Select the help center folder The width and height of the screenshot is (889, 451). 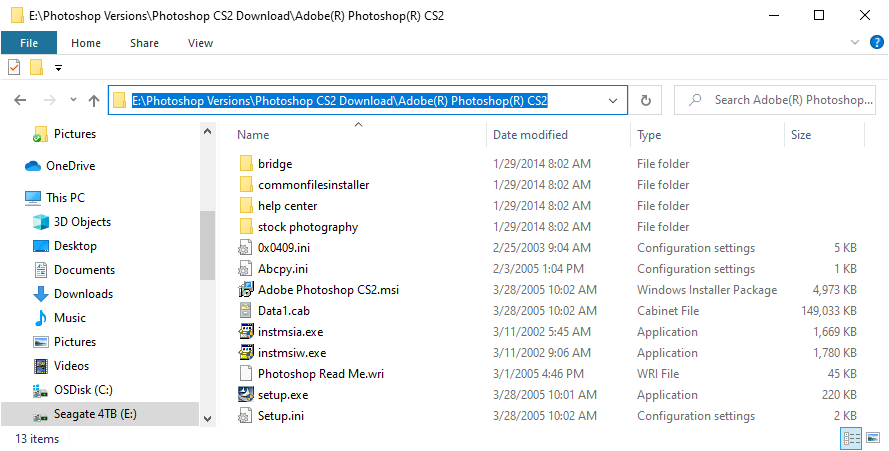coord(287,206)
